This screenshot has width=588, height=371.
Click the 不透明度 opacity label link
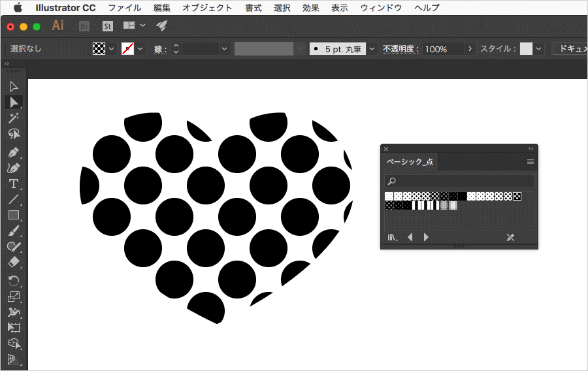[x=400, y=49]
